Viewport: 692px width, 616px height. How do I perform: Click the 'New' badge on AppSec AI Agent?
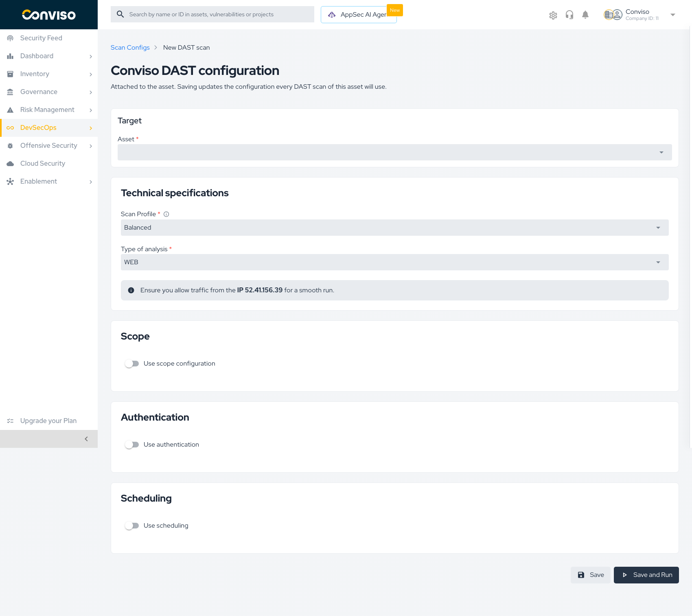(x=395, y=10)
